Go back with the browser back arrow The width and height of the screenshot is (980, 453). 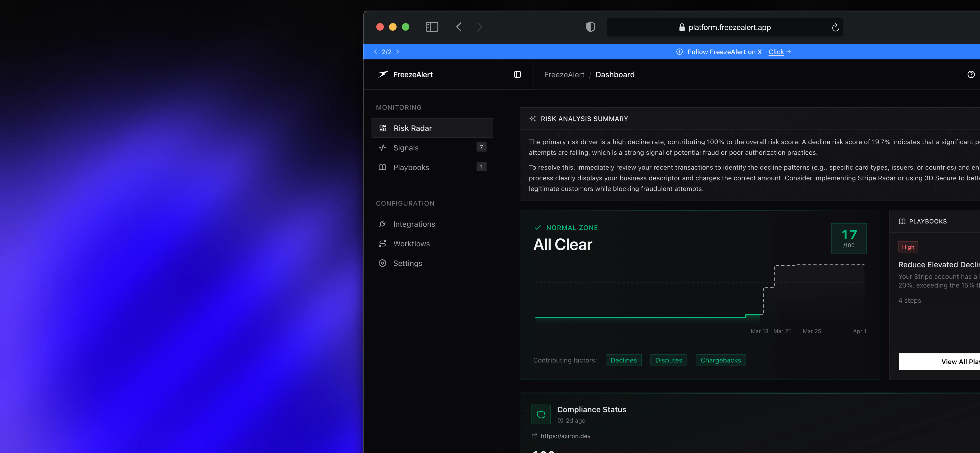click(x=459, y=27)
